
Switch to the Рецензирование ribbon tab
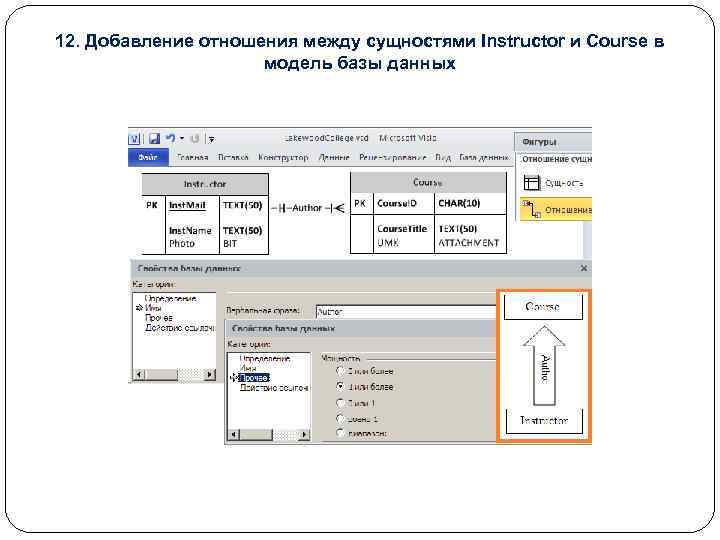tap(393, 158)
